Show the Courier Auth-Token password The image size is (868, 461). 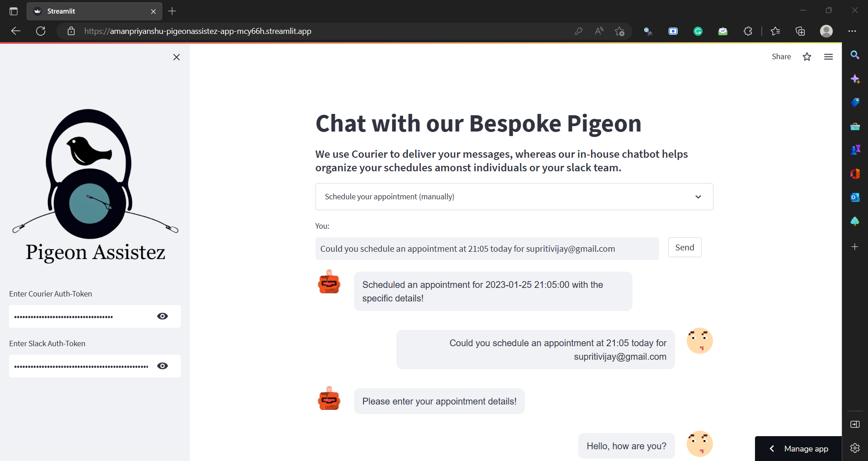point(162,316)
